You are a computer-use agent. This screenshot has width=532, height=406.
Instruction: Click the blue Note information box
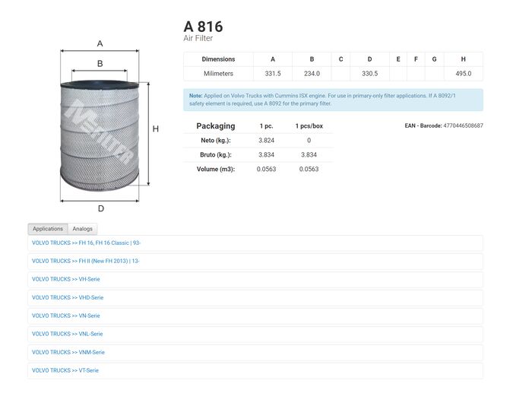point(333,100)
